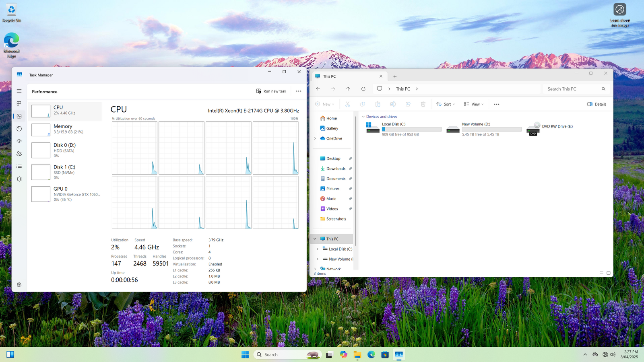Image resolution: width=644 pixels, height=362 pixels.
Task: Click the Refresh button in File Explorer
Action: [x=363, y=89]
